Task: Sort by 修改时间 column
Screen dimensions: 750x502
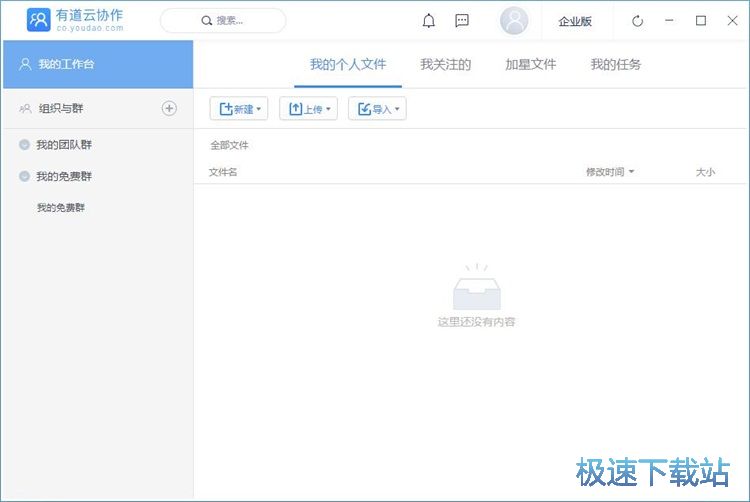Action: pos(609,172)
